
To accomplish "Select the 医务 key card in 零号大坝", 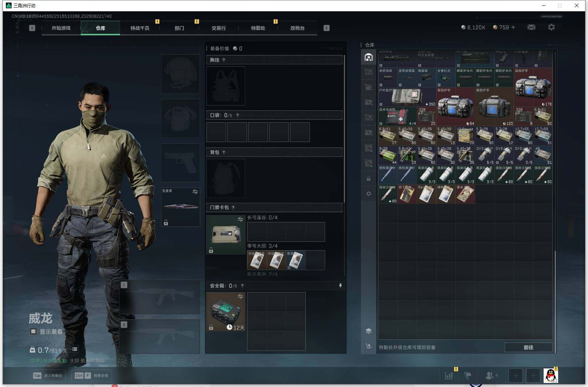I will 295,260.
